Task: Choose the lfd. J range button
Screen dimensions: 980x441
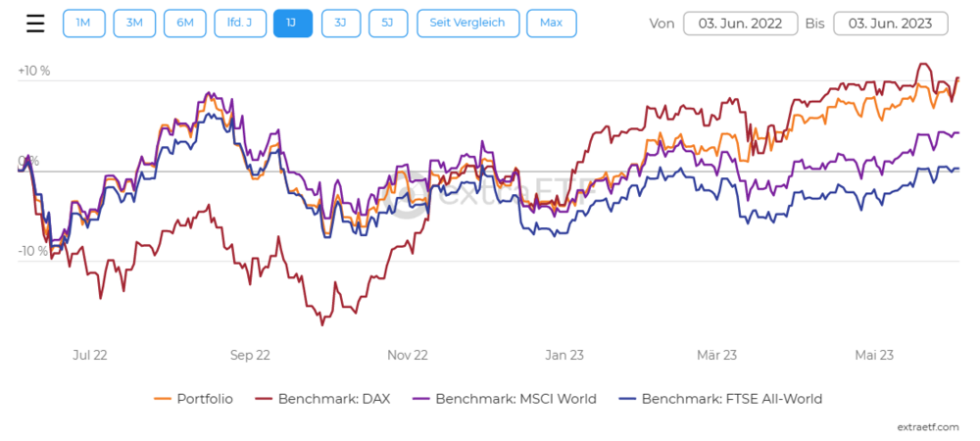Action: coord(240,24)
